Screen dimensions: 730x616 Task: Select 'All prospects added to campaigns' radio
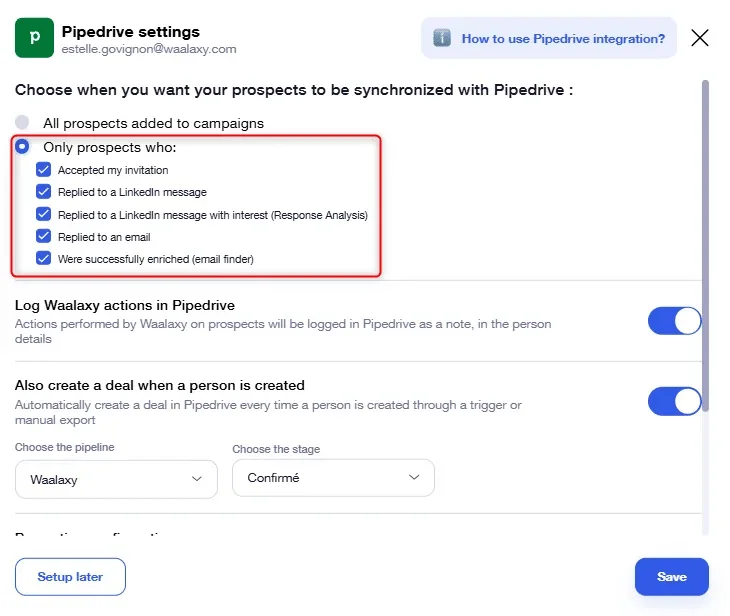pos(22,122)
